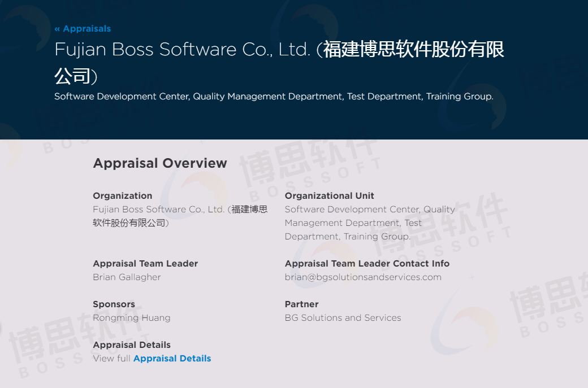The image size is (588, 388).
Task: Click the name Brian Gallagher
Action: pyautogui.click(x=127, y=277)
